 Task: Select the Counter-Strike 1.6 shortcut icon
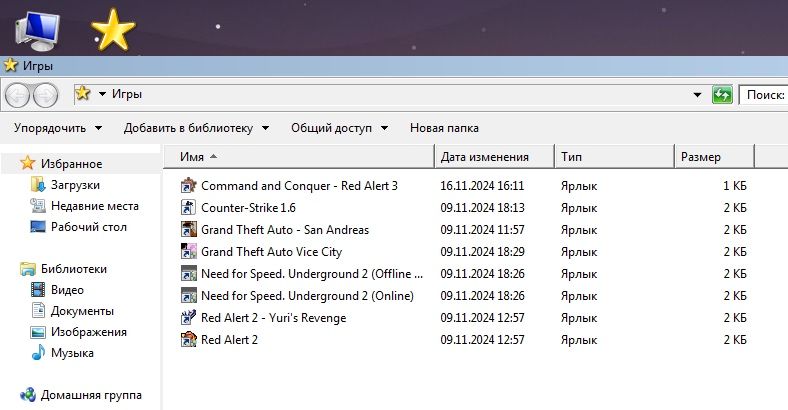pyautogui.click(x=188, y=208)
